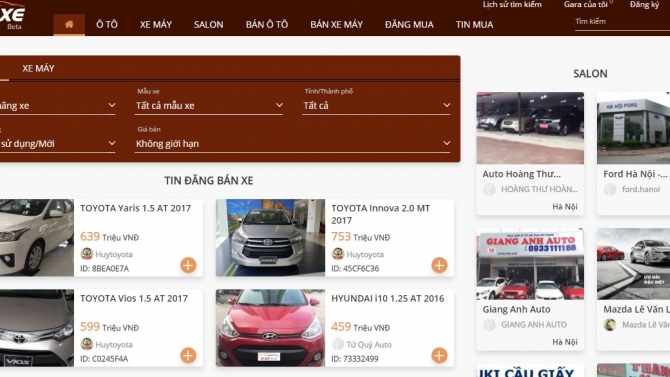This screenshot has width=670, height=377.
Task: Open the BÁN XE MÁY menu
Action: click(x=337, y=24)
